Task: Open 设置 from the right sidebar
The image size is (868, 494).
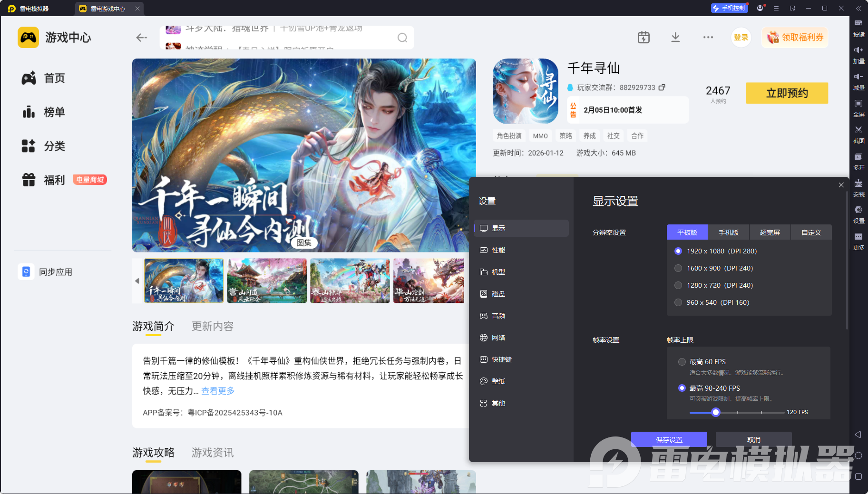Action: (x=858, y=214)
